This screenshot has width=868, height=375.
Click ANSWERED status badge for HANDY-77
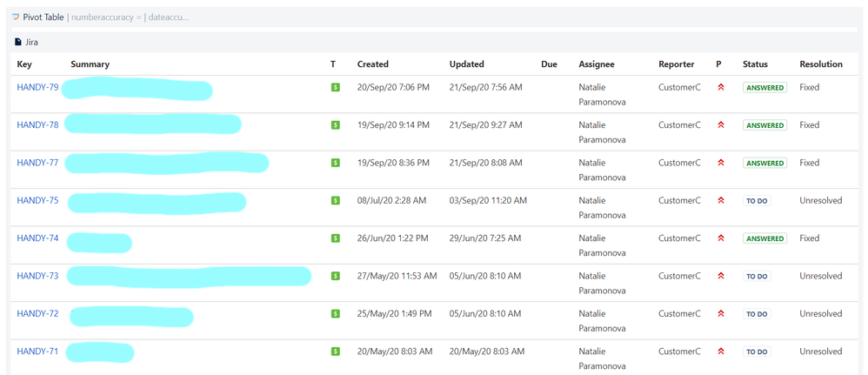click(765, 163)
